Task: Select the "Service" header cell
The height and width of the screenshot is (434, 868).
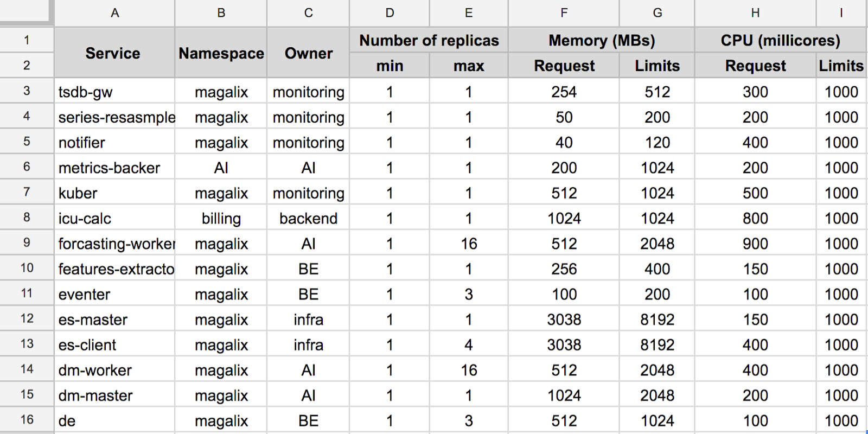Action: 113,53
